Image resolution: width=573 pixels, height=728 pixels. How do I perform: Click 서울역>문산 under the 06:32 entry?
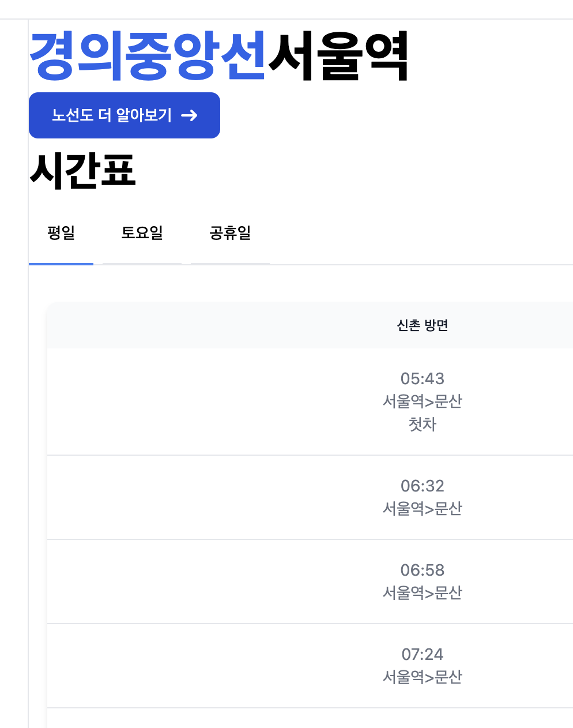click(423, 509)
